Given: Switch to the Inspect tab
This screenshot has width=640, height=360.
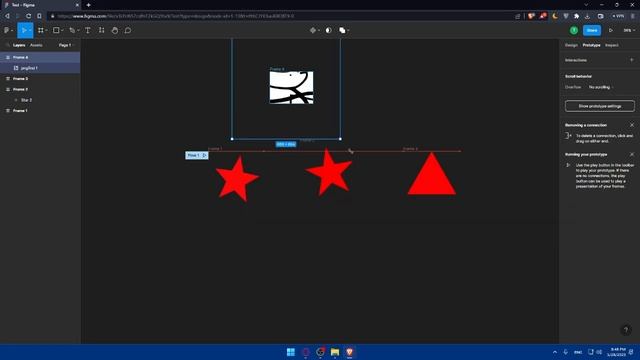Looking at the screenshot, I should point(611,45).
